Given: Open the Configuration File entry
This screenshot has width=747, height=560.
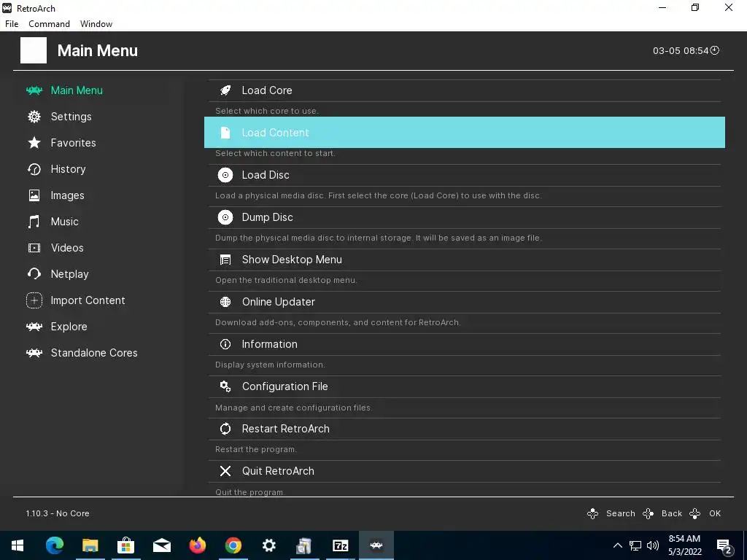Looking at the screenshot, I should pyautogui.click(x=465, y=386).
